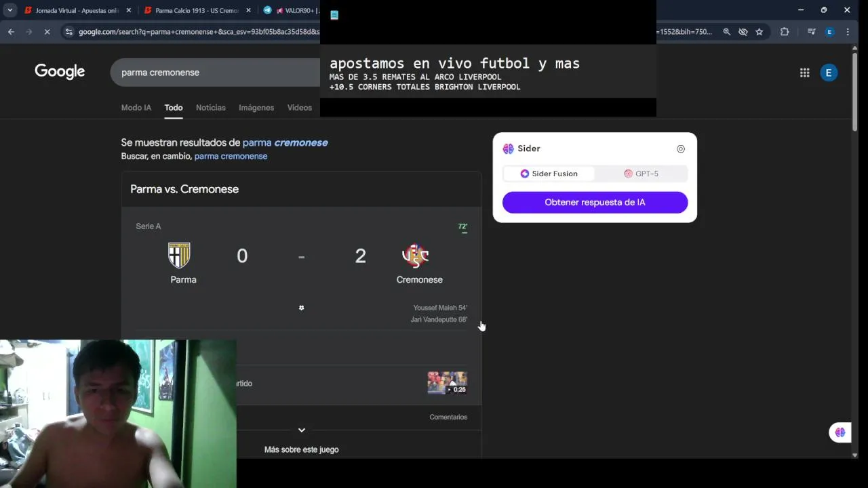Switch to the Jornada Virtual tab

(78, 10)
